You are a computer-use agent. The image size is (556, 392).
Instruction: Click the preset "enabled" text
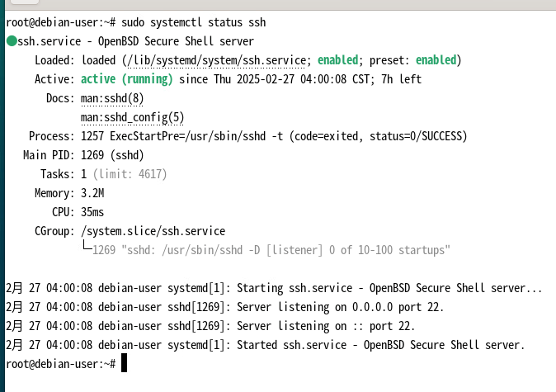click(x=436, y=60)
